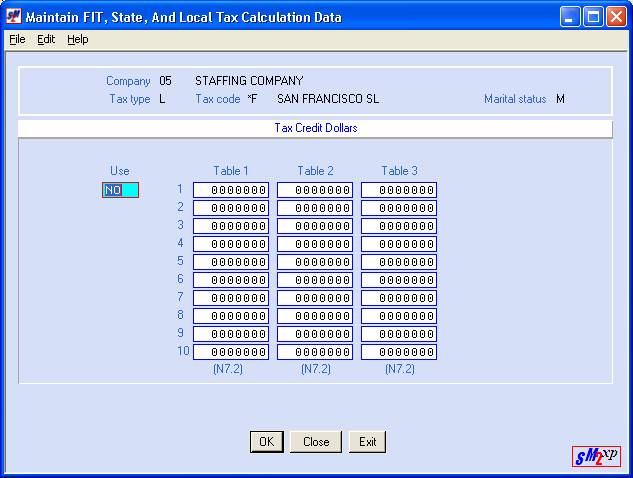Maximize the tax calculation window

tap(592, 17)
